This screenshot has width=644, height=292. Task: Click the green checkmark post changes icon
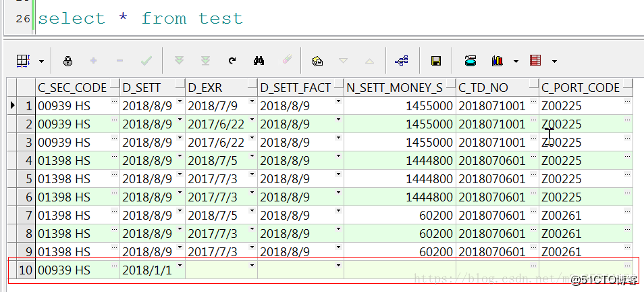[x=146, y=61]
